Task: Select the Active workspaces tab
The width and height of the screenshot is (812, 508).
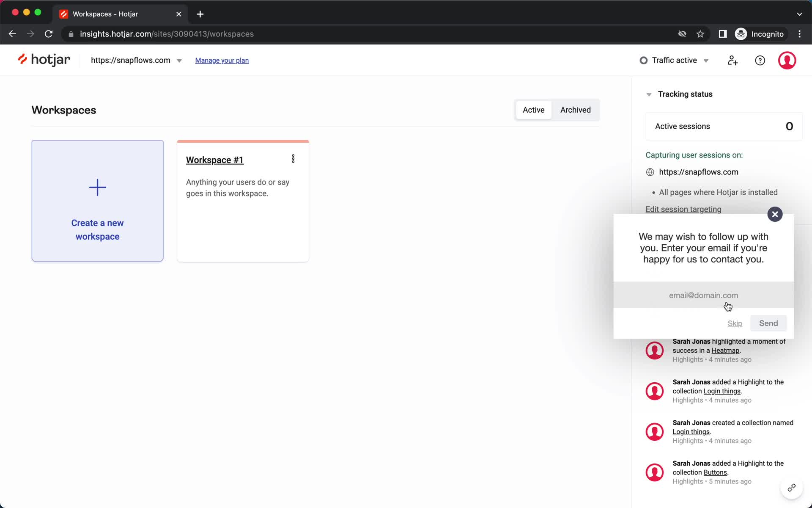Action: click(533, 110)
